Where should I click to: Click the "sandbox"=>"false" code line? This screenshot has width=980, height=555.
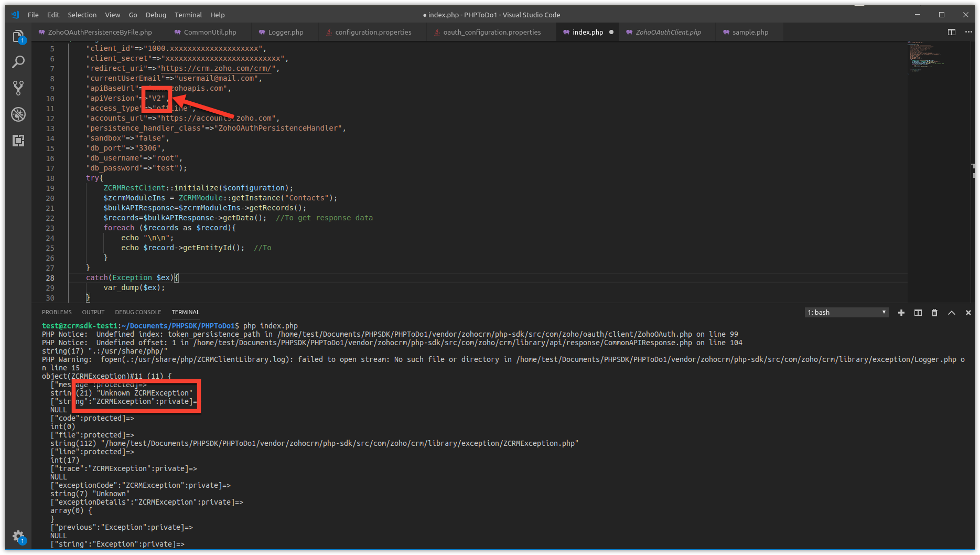click(x=127, y=138)
